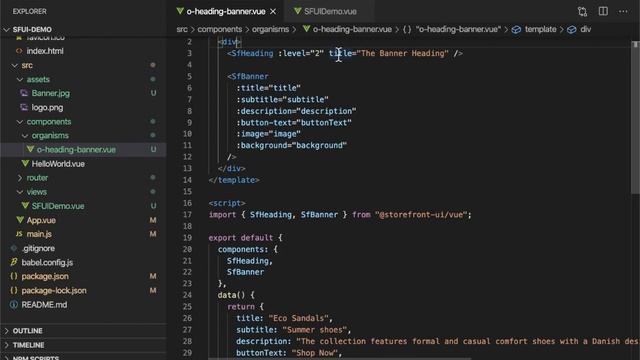Click the src breadcrumb segment
Screen dimensions: 640x360
[182, 29]
